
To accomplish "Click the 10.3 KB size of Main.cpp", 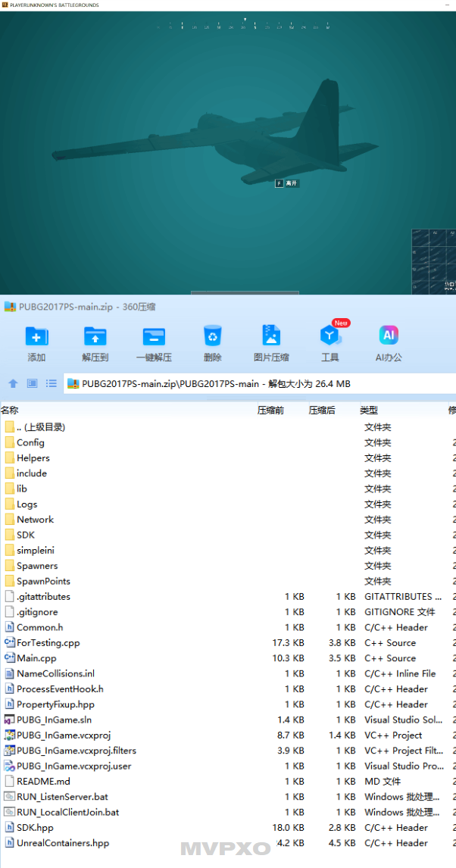I will click(x=289, y=658).
